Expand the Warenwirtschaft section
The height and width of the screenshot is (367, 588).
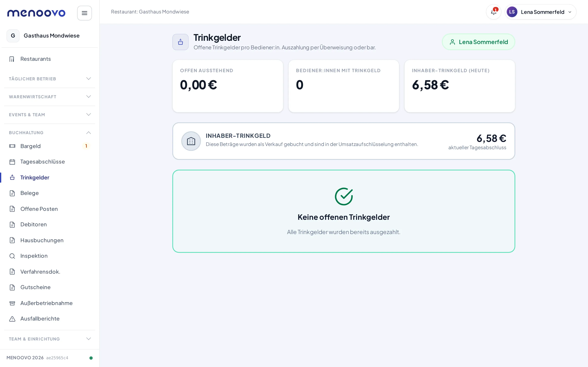coord(50,97)
